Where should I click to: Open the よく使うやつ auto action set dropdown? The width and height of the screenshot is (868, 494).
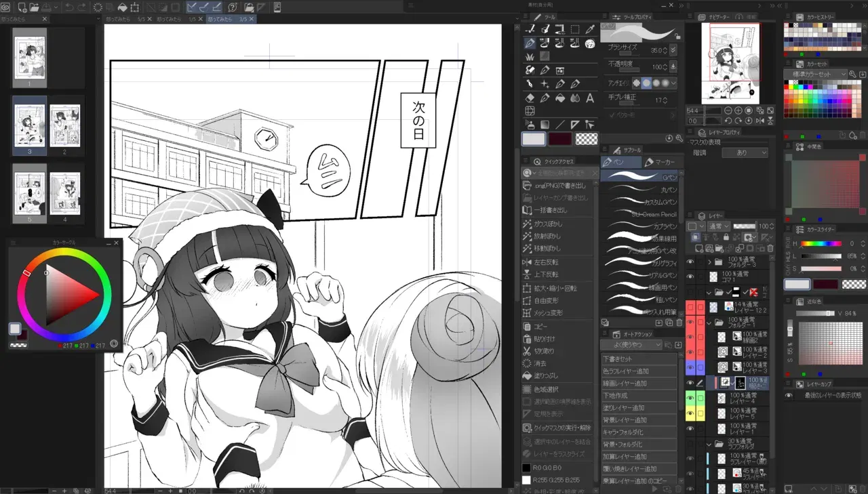tap(631, 345)
